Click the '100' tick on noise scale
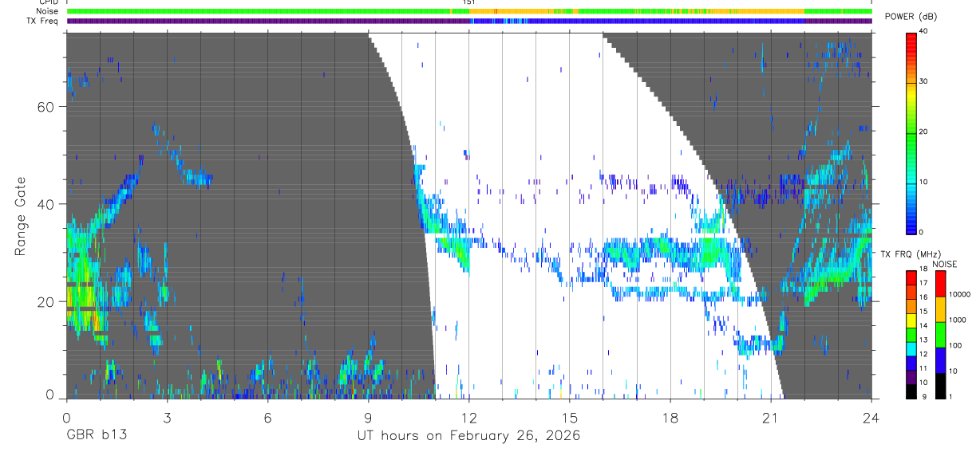The image size is (980, 452). (954, 345)
